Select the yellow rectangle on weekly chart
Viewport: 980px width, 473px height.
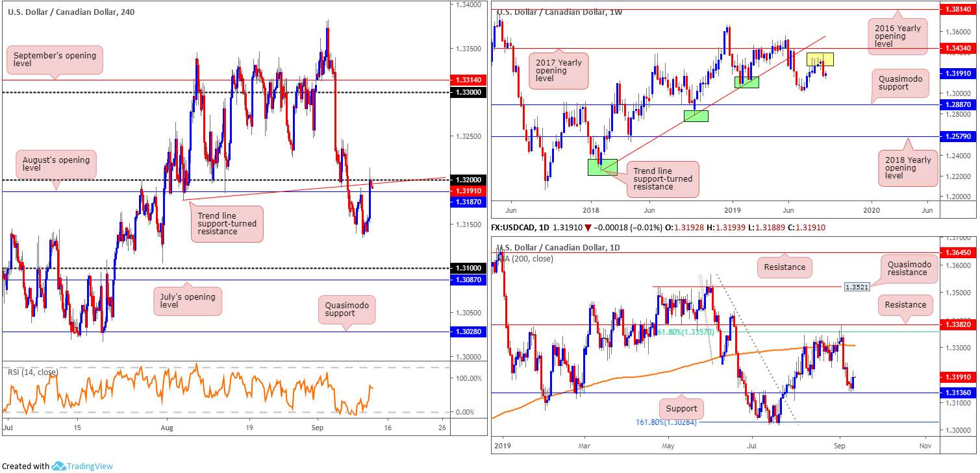(820, 59)
